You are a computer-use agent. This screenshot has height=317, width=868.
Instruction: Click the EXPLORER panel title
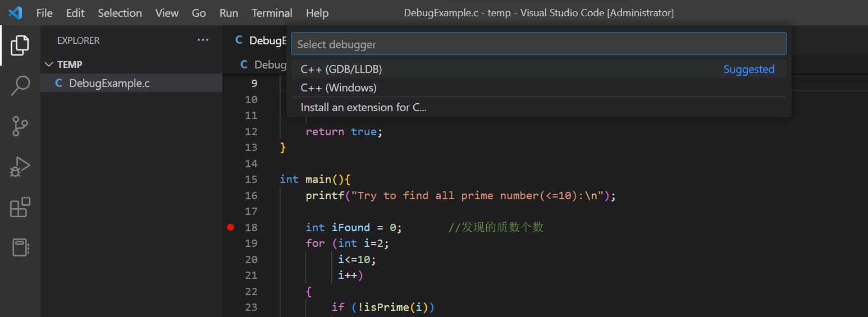78,40
